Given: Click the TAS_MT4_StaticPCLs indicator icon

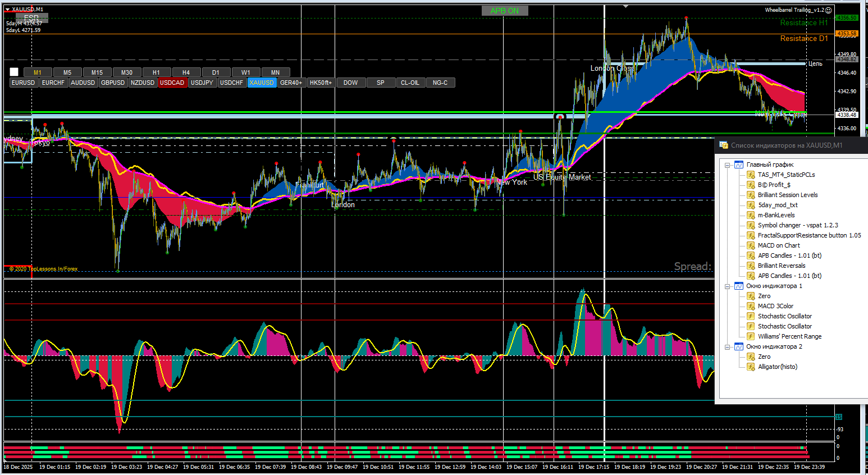Looking at the screenshot, I should 751,175.
